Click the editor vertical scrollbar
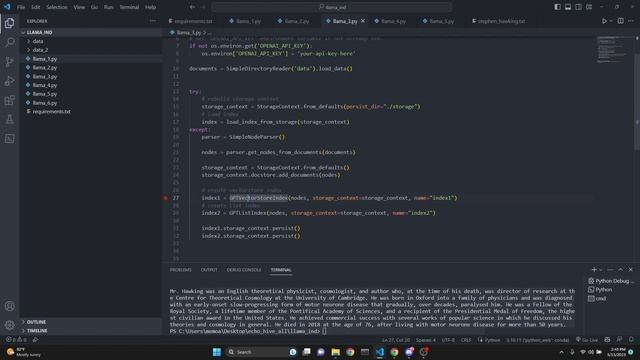 pyautogui.click(x=637, y=102)
